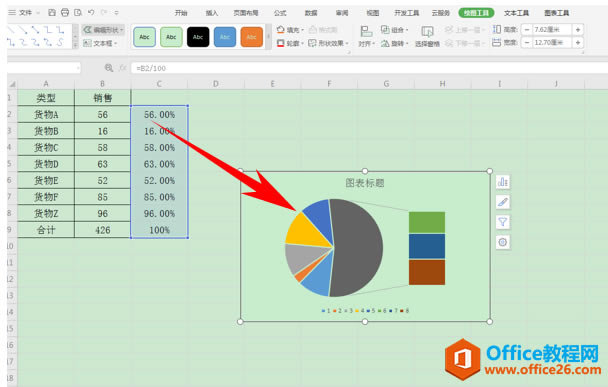Open the 文本框 dropdown
Image resolution: width=608 pixels, height=387 pixels.
pyautogui.click(x=100, y=43)
